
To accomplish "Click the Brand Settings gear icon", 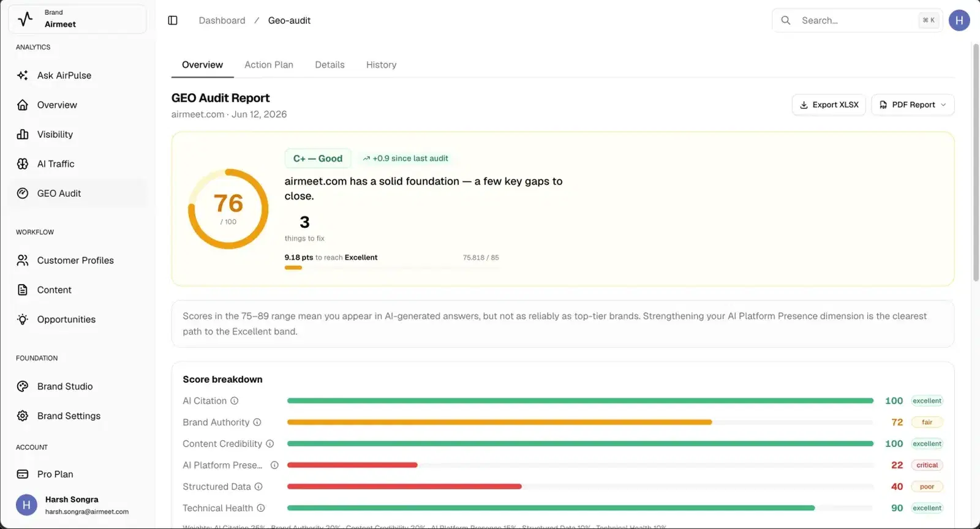I will [23, 416].
